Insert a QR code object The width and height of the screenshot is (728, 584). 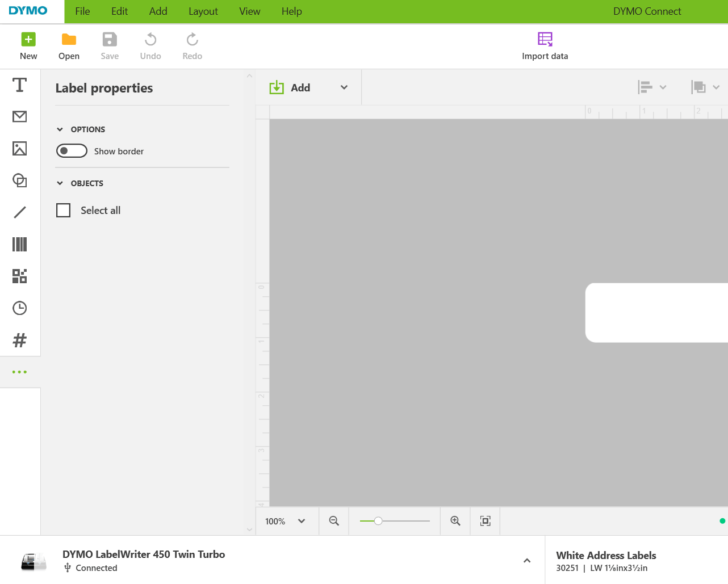click(19, 276)
